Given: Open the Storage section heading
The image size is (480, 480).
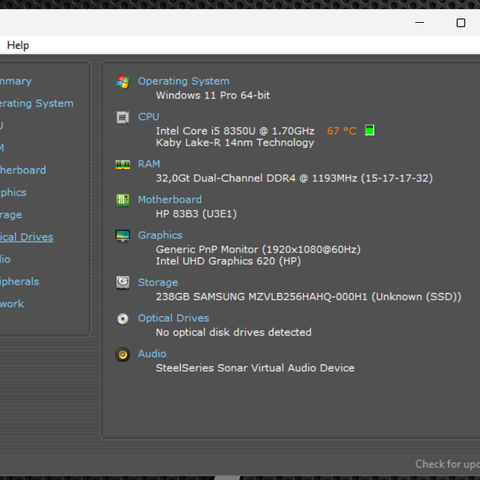Looking at the screenshot, I should [158, 283].
